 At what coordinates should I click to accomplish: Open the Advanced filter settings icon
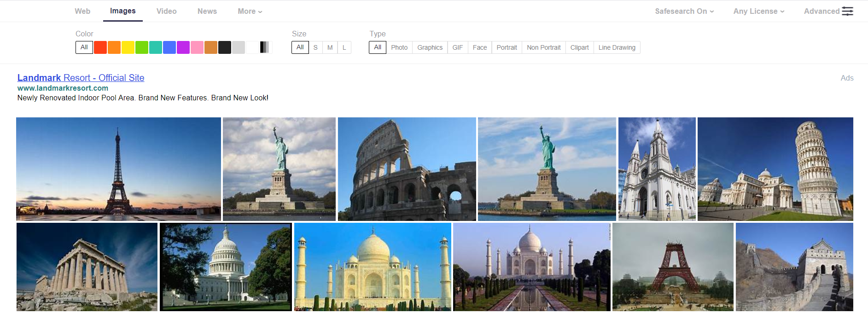tap(847, 11)
